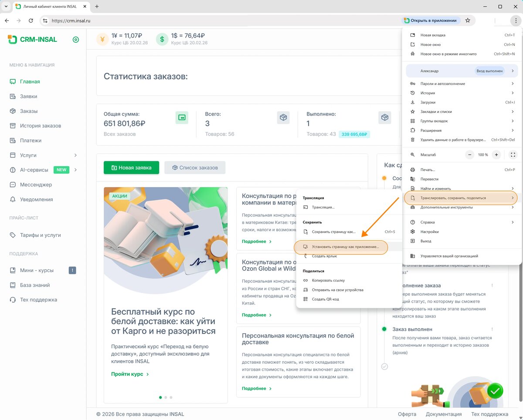
Task: Click the bookmark star icon
Action: [x=468, y=20]
